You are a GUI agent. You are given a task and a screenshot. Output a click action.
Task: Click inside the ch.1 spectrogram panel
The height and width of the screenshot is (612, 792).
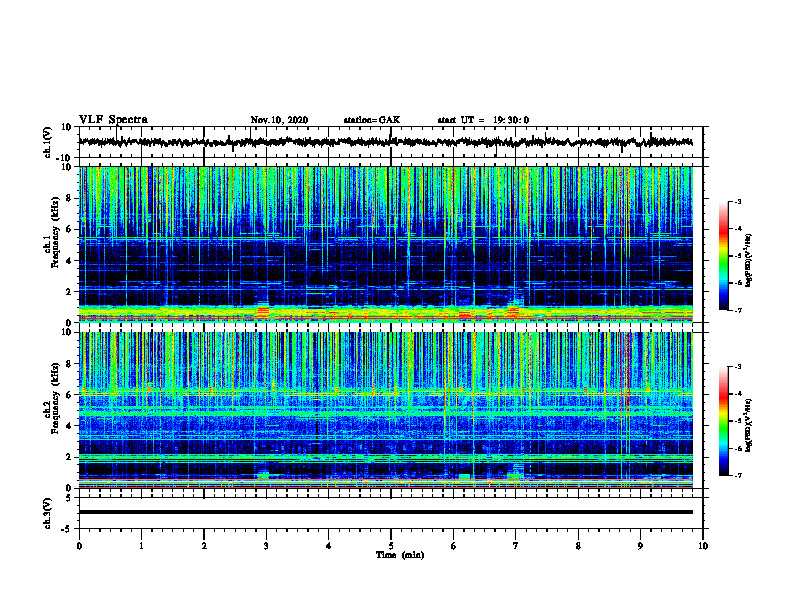[x=385, y=244]
